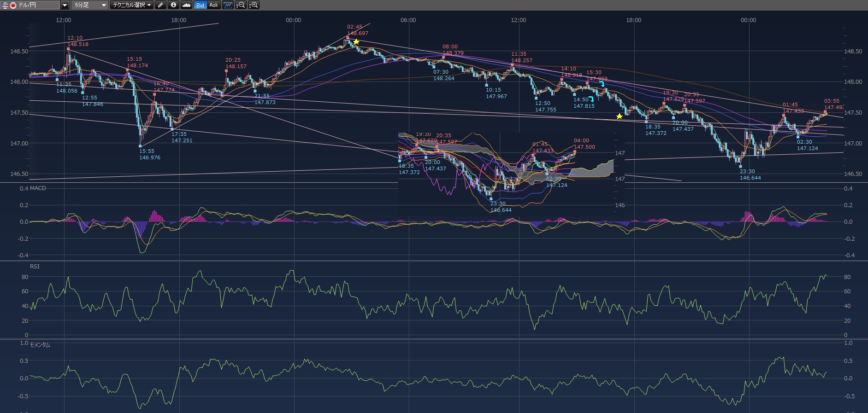The image size is (868, 413).
Task: Click the 15:55 146.976 low price label
Action: 150,154
